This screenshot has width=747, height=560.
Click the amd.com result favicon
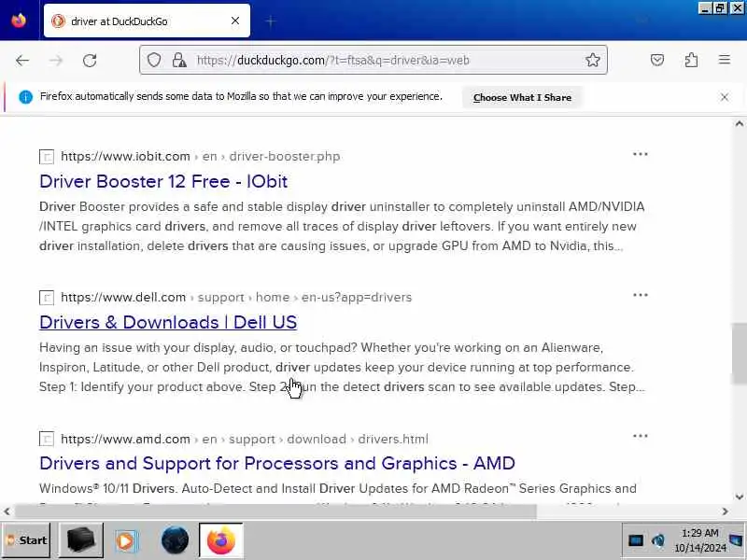[x=46, y=439]
